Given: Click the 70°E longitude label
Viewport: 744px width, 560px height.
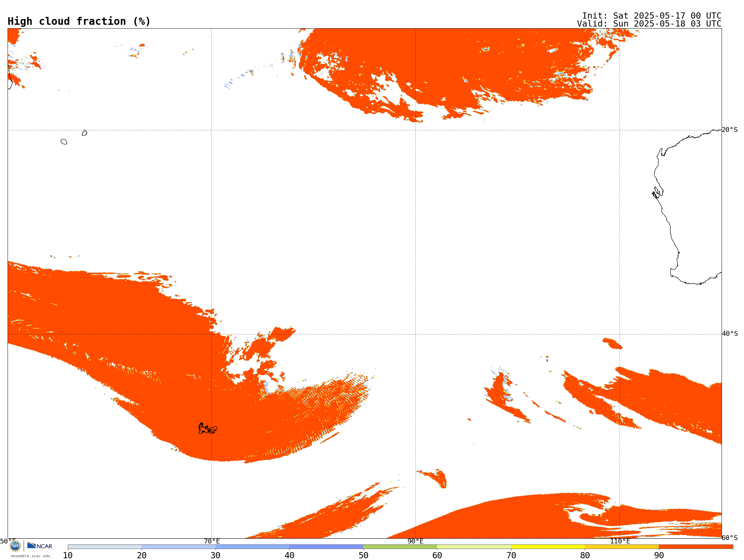Looking at the screenshot, I should pyautogui.click(x=212, y=541).
